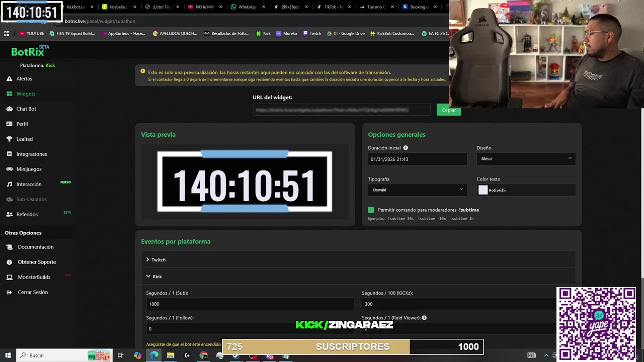
Task: Click the Duración inicial date field
Action: pyautogui.click(x=417, y=159)
